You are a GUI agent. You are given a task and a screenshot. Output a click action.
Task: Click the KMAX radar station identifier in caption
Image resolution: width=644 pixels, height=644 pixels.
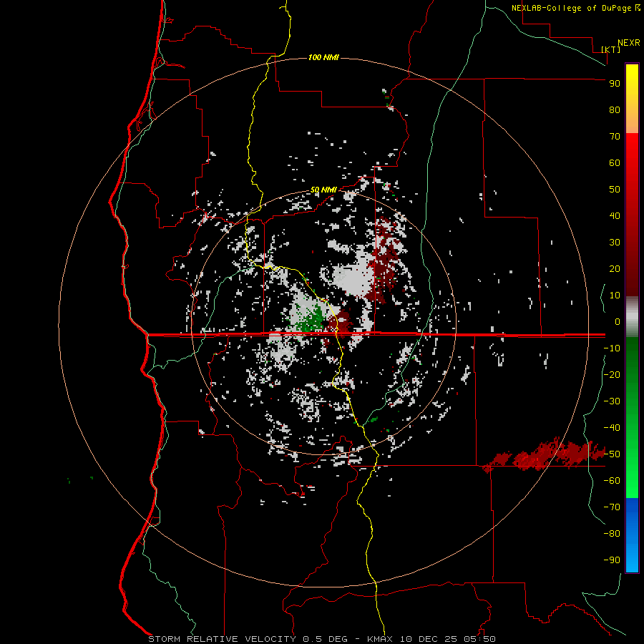click(x=379, y=639)
